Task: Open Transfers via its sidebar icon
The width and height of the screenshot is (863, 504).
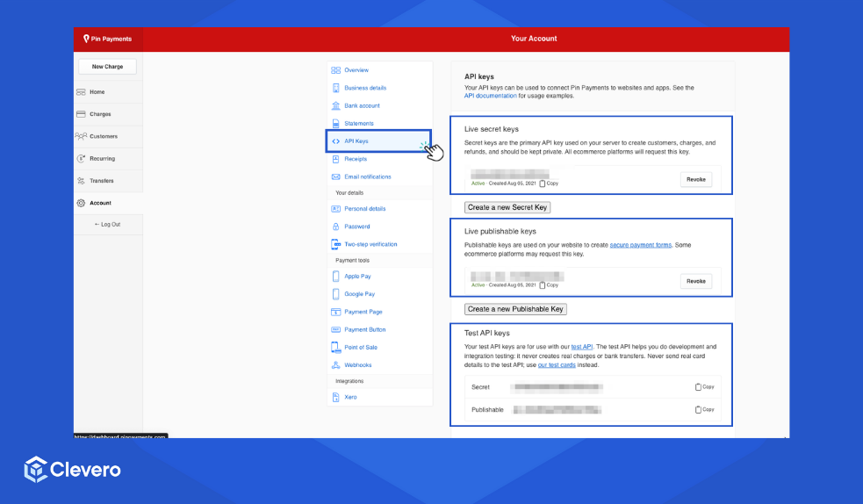Action: tap(81, 181)
